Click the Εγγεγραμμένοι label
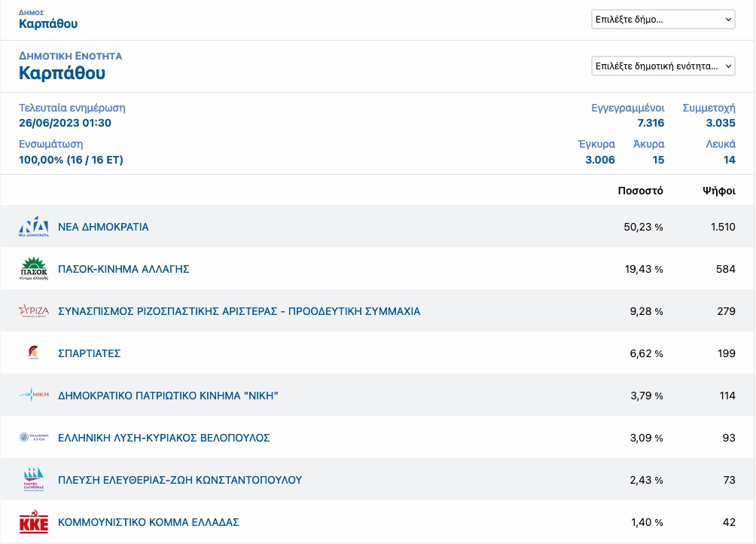756x544 pixels. (628, 108)
